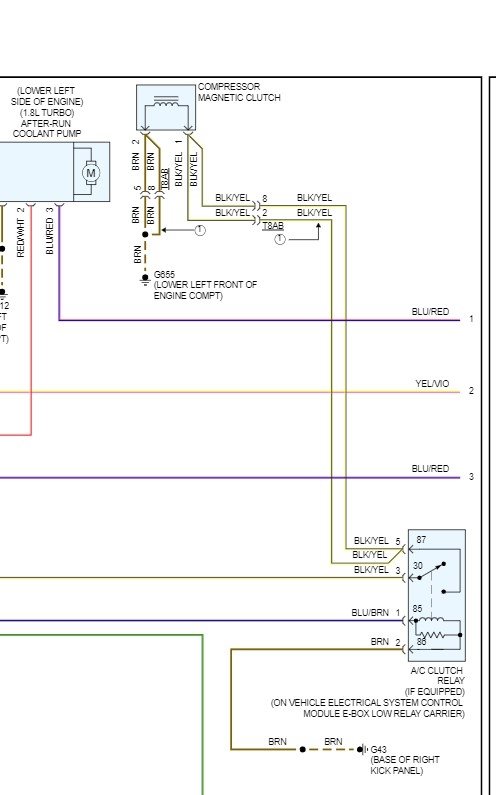This screenshot has height=795, width=496.
Task: Select the (IF EQUIPPED) text
Action: pos(435,692)
